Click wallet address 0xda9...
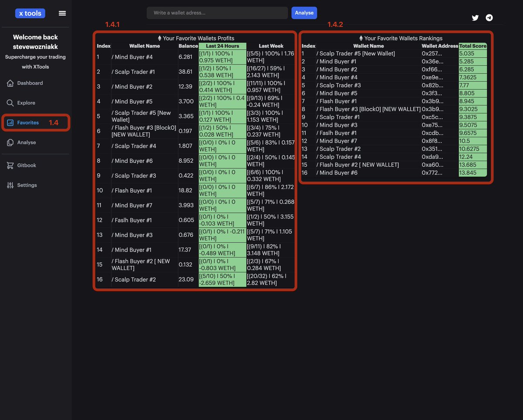Screen dimensions: 523x420 pos(432,157)
